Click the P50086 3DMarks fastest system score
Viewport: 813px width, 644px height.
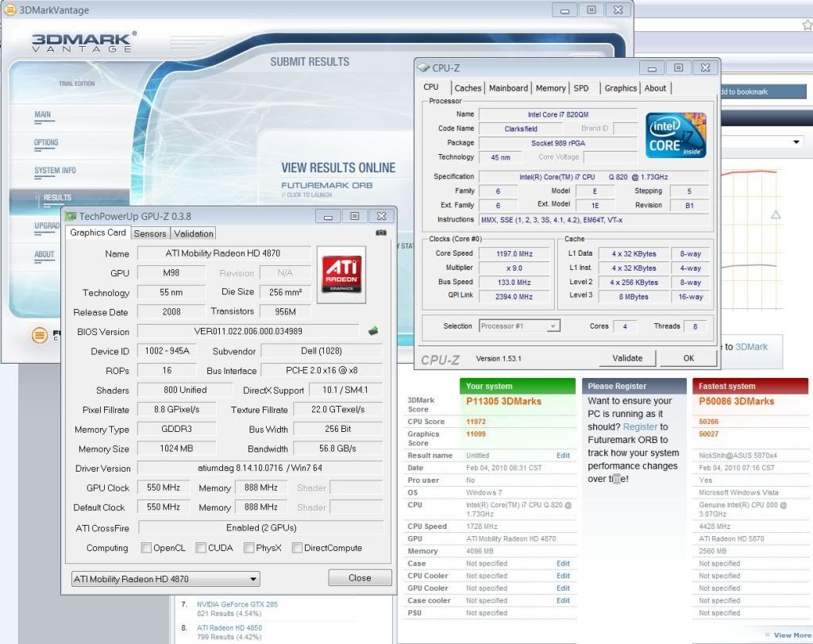point(736,401)
